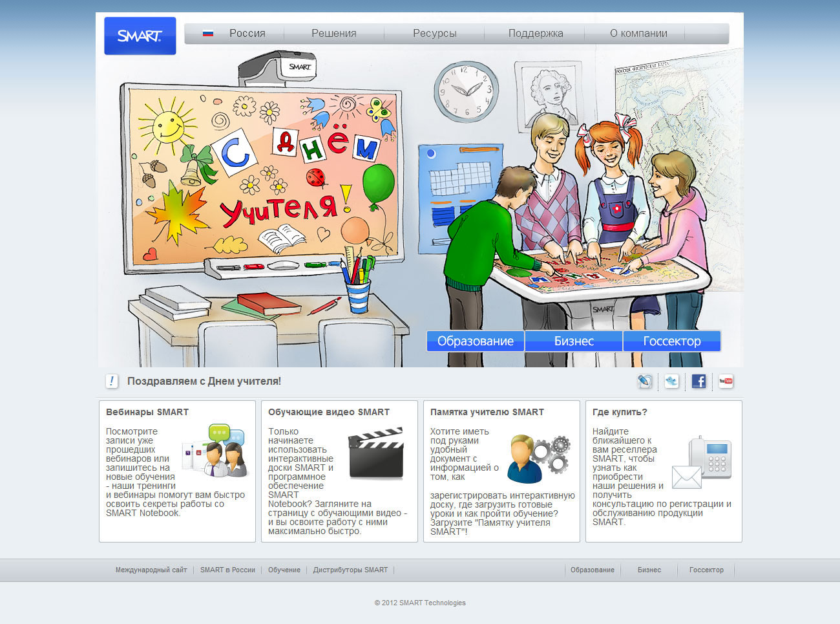Click the exclamation mark news icon
Image resolution: width=840 pixels, height=624 pixels.
click(x=112, y=382)
